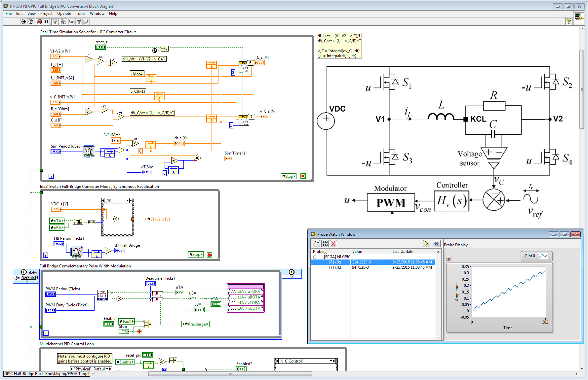
Task: Open the Operate menu
Action: click(x=64, y=14)
